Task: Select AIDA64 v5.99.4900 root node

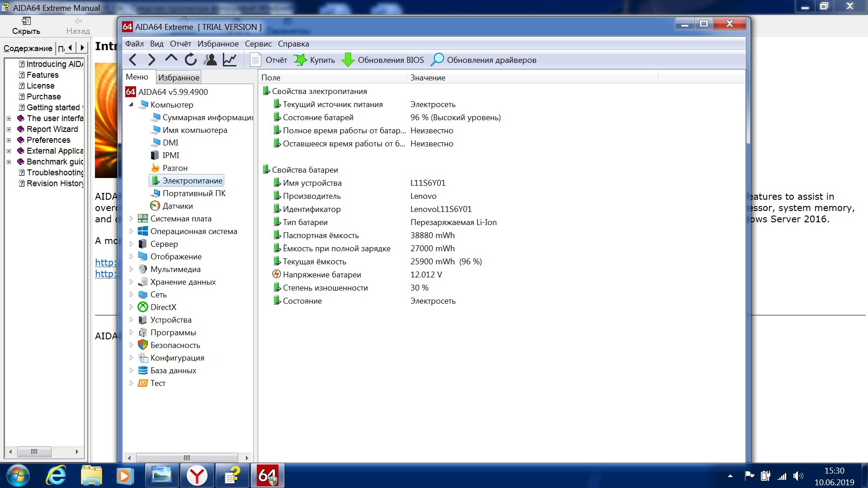Action: coord(167,92)
